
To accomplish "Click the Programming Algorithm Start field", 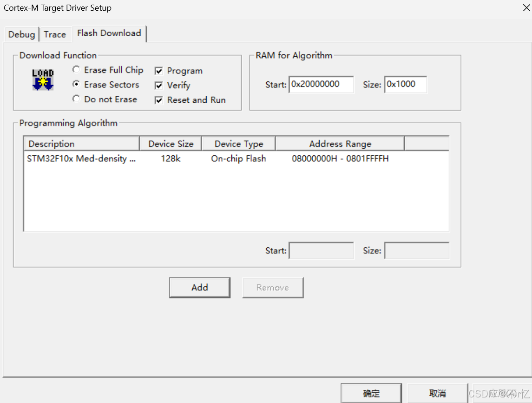I will tap(322, 251).
